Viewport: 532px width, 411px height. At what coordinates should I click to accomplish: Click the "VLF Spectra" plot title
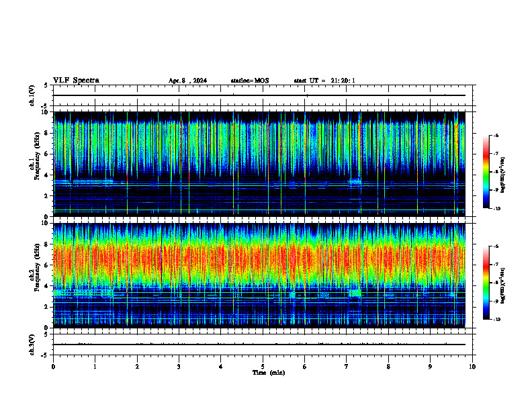[76, 81]
